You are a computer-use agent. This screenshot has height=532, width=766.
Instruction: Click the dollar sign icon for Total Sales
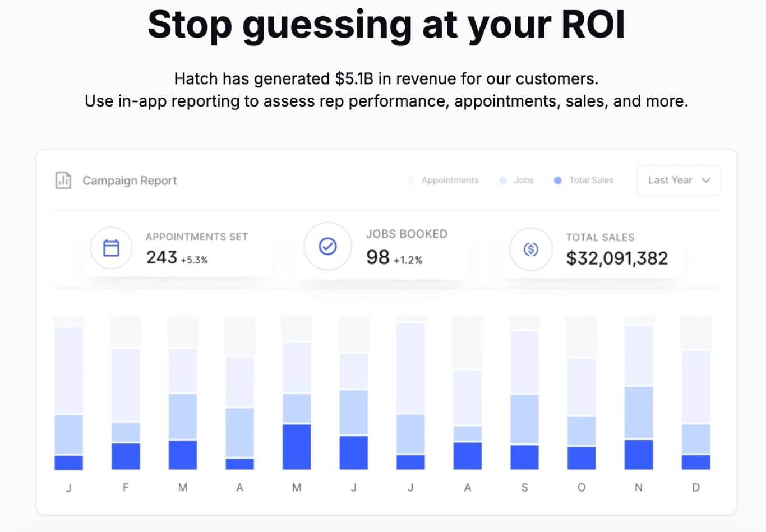pyautogui.click(x=530, y=249)
